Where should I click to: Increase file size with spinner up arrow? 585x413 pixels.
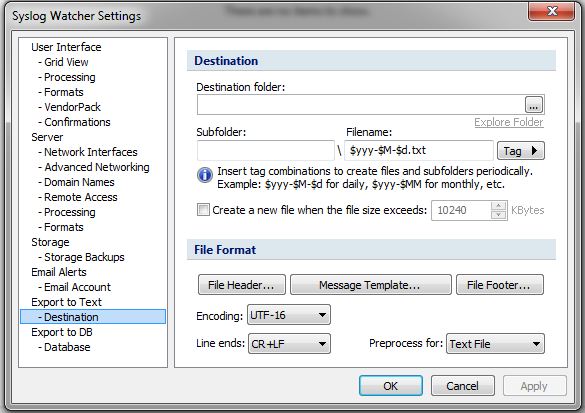click(499, 206)
